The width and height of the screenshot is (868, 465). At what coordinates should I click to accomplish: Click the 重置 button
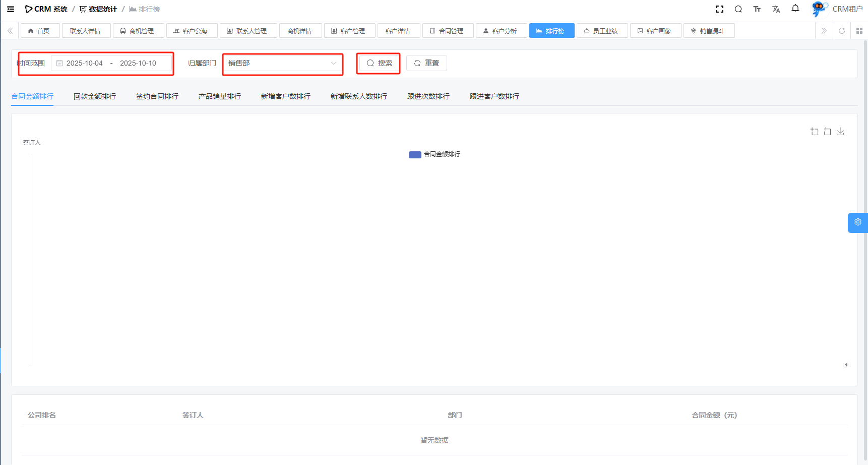click(x=426, y=64)
